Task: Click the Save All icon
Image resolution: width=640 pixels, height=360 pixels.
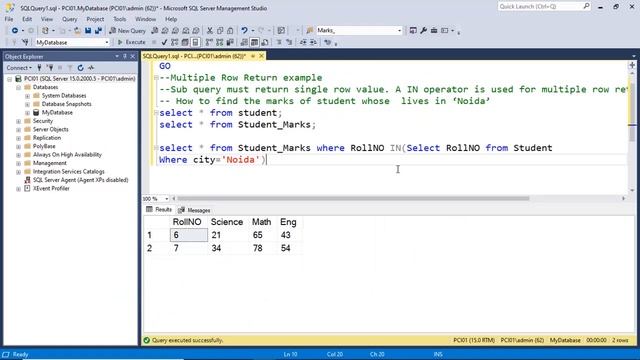Action: click(98, 31)
